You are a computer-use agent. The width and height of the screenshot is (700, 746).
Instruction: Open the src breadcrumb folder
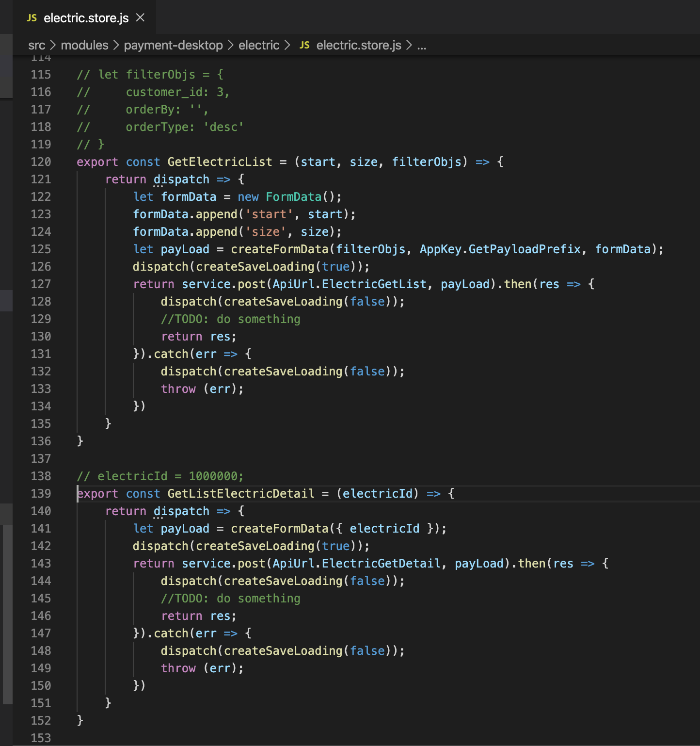[36, 45]
